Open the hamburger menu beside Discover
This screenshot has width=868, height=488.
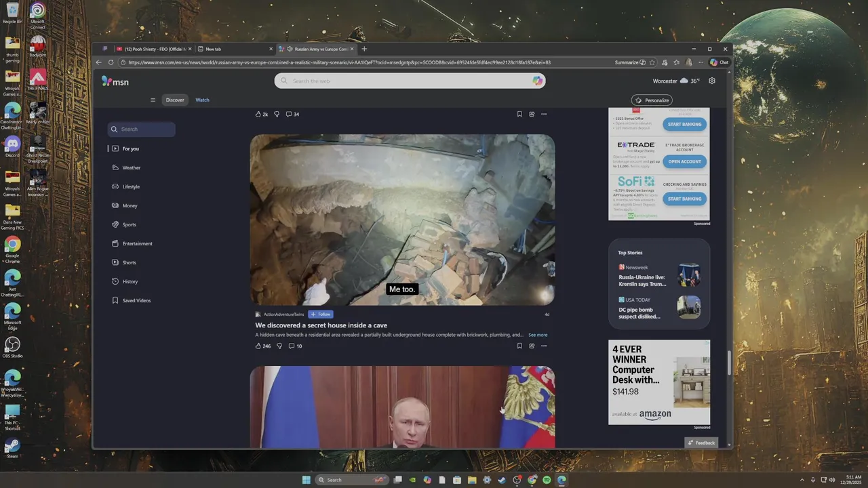point(153,100)
